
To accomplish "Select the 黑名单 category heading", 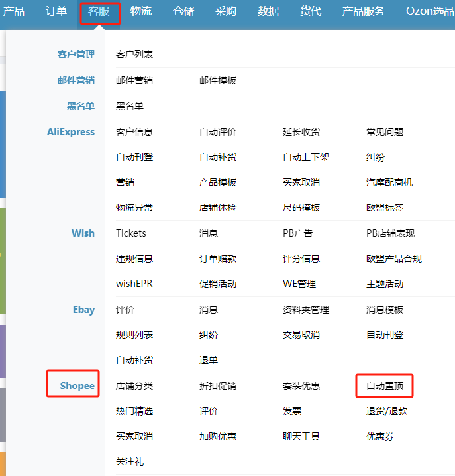I will [81, 106].
